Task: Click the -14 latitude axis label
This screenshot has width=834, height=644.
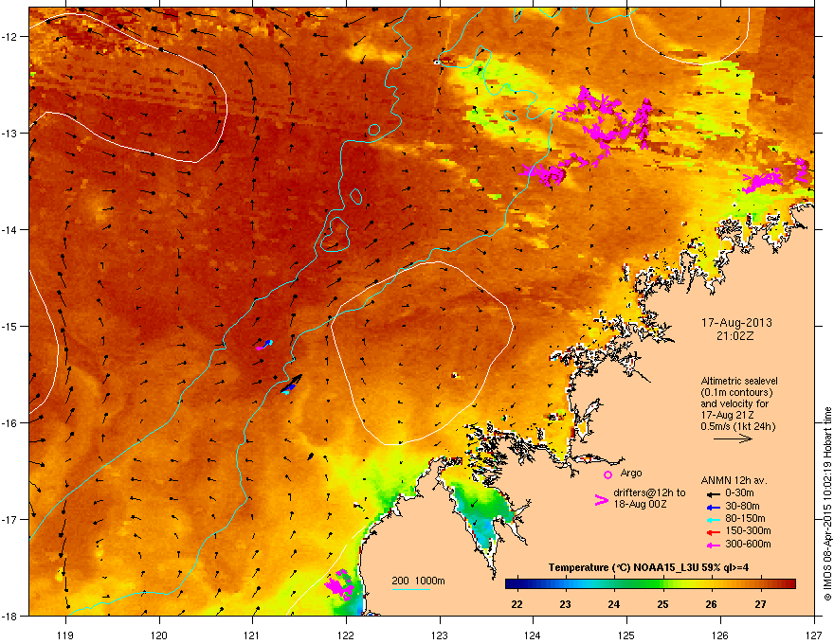Action: coord(10,229)
